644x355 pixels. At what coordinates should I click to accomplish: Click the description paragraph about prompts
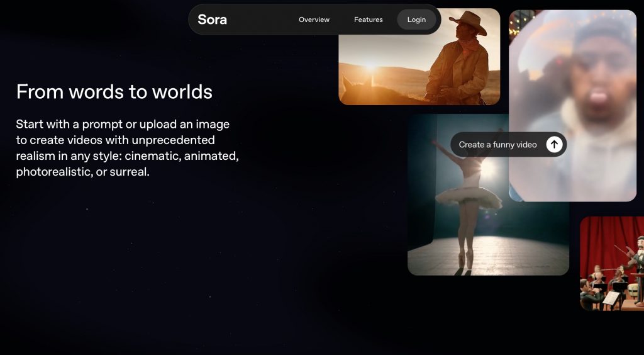click(x=127, y=147)
